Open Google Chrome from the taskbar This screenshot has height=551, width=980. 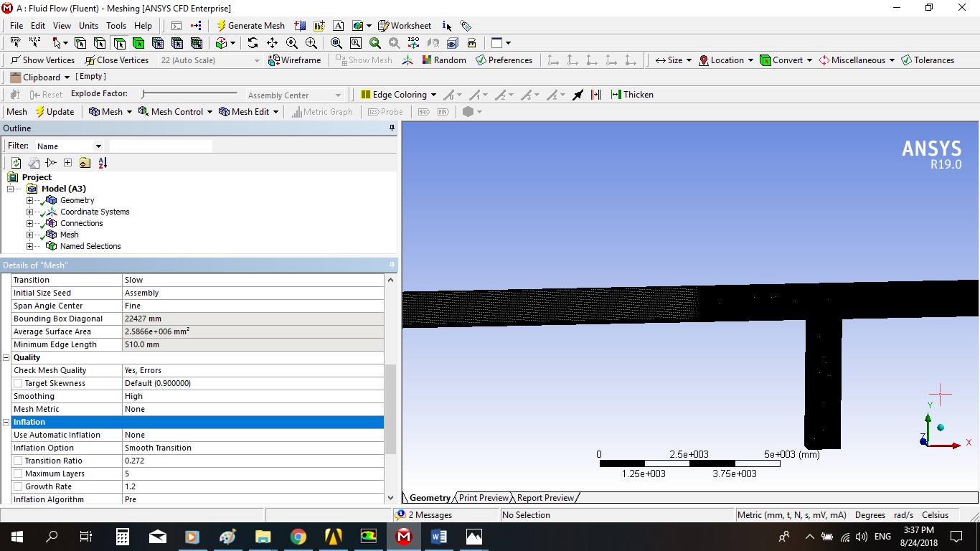point(298,537)
